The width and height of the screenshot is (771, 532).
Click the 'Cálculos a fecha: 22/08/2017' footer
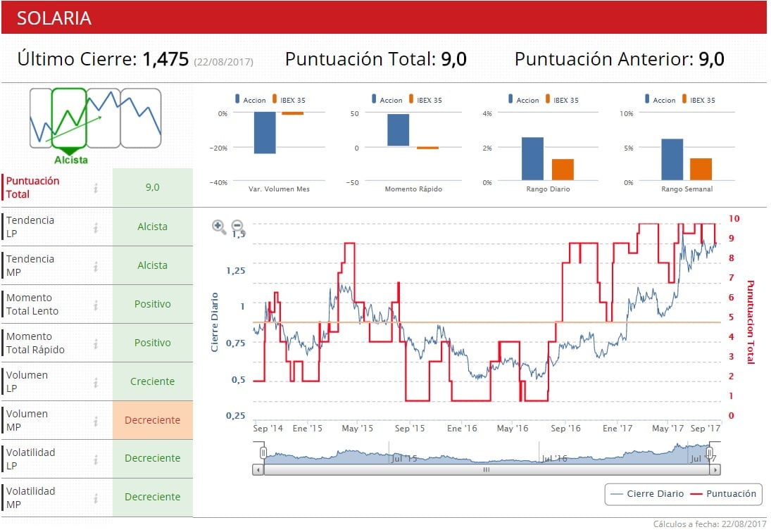[x=710, y=524]
